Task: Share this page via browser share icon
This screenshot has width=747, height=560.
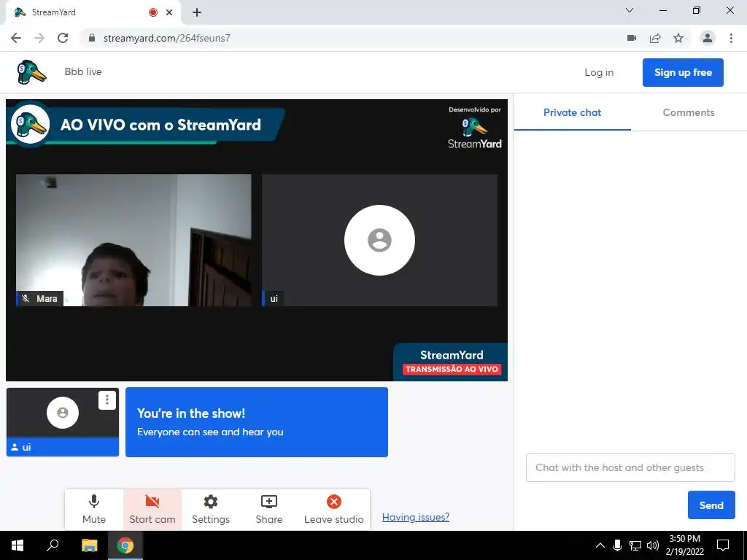Action: pos(655,38)
